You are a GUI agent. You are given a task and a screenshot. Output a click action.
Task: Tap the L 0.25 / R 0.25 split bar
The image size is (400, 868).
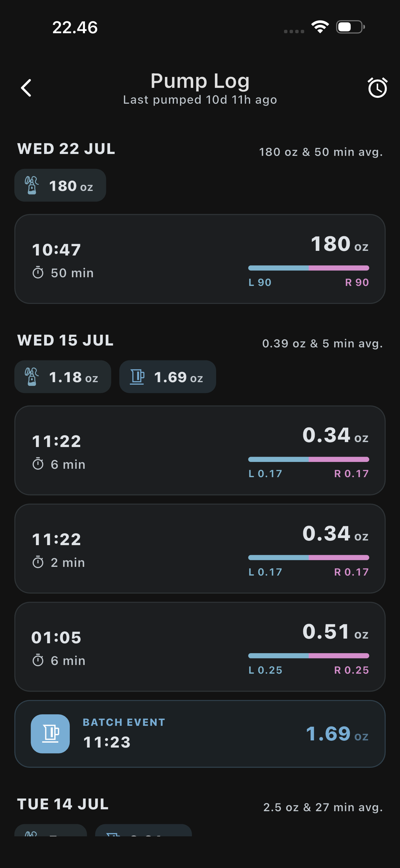(x=309, y=656)
